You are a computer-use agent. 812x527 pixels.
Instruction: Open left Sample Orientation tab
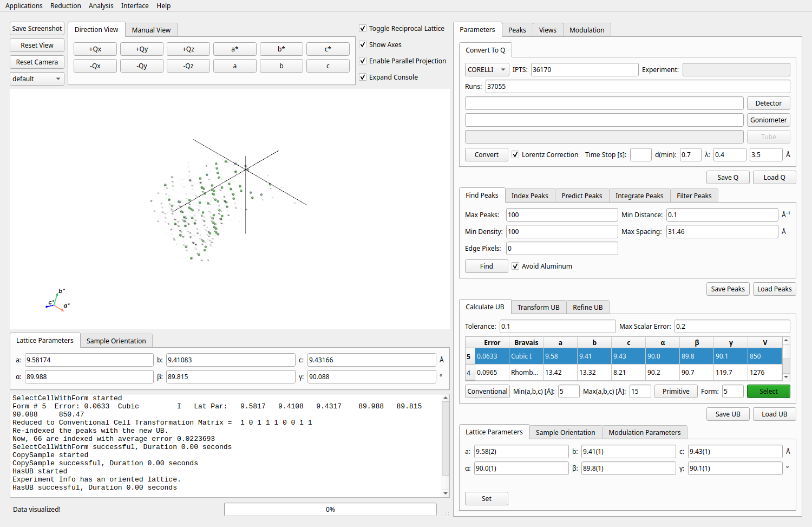point(116,341)
